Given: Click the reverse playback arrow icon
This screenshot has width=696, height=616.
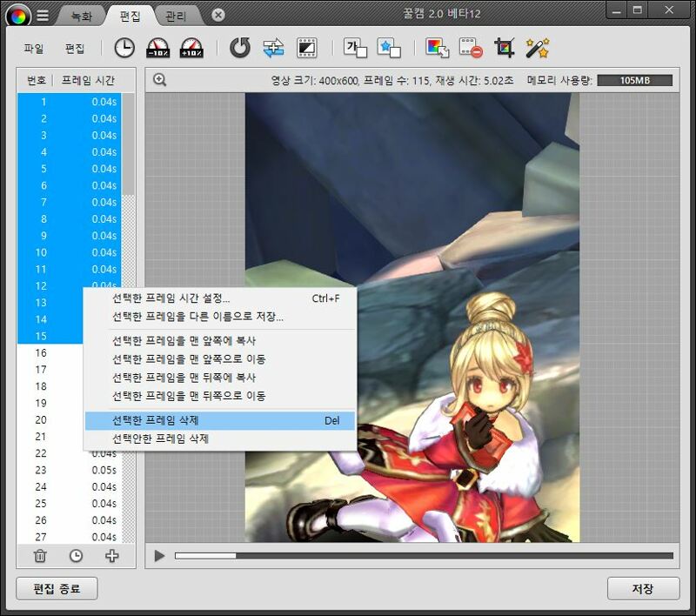Looking at the screenshot, I should 240,48.
